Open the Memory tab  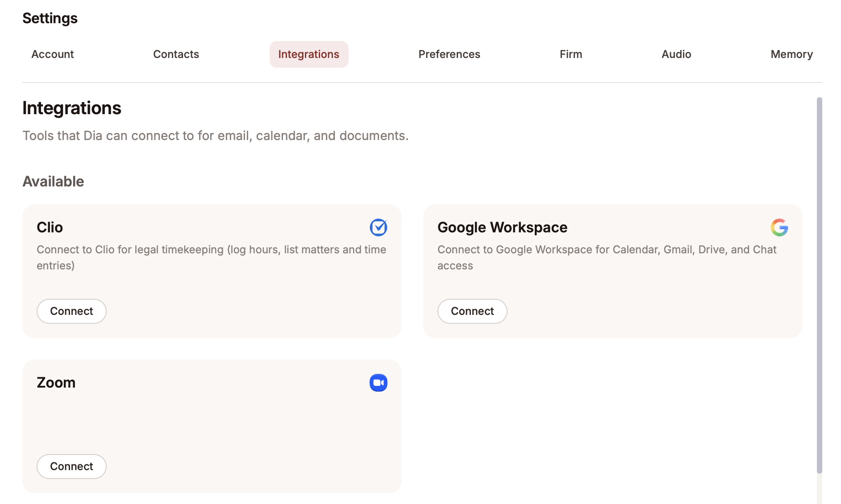click(792, 54)
